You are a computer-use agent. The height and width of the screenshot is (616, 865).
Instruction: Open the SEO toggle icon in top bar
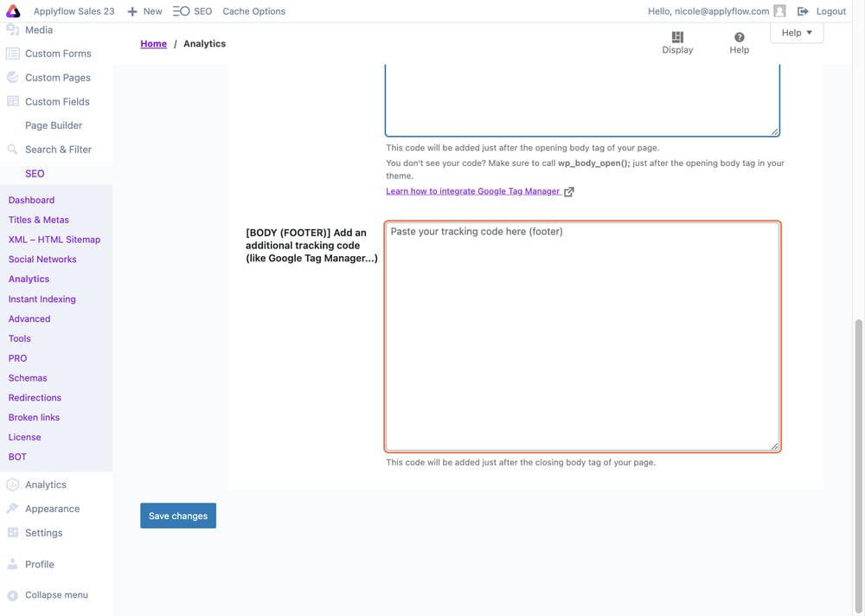tap(181, 11)
